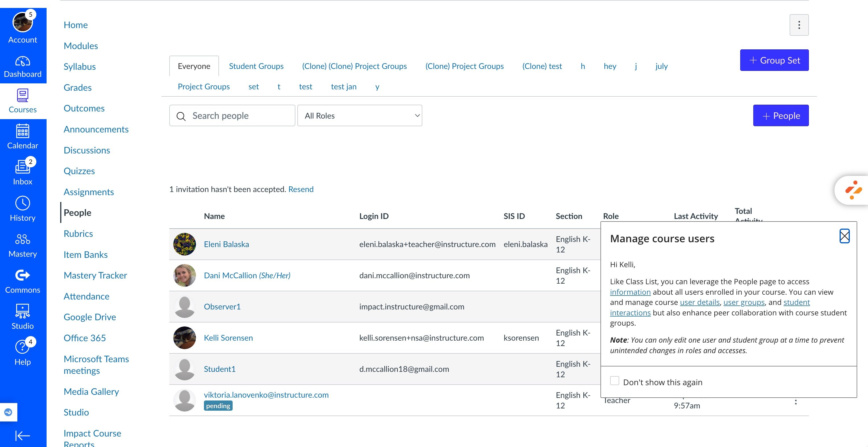Click the + People button
868x447 pixels.
(781, 115)
